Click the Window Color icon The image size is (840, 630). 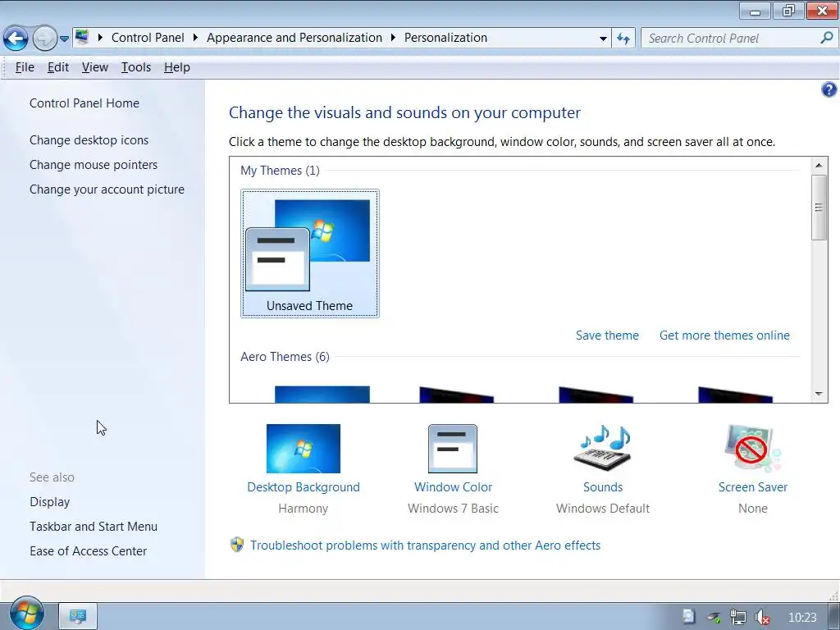(453, 449)
